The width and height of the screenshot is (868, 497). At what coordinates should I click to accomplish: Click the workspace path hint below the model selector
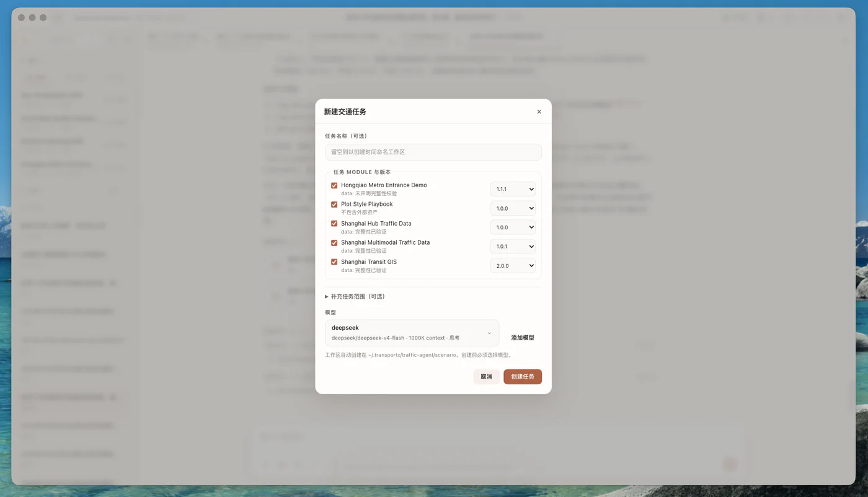point(418,355)
